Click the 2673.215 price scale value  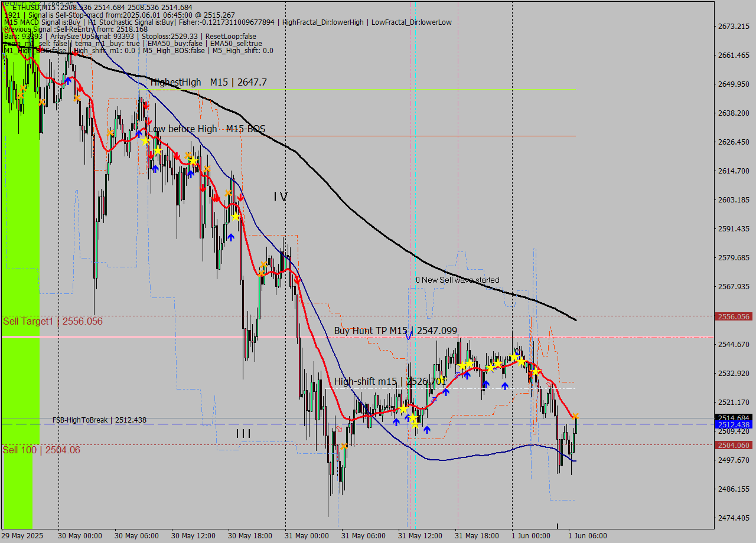[x=734, y=27]
